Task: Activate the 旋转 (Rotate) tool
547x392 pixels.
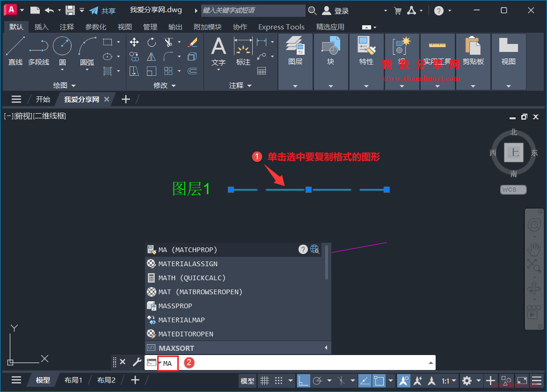Action: coord(151,42)
